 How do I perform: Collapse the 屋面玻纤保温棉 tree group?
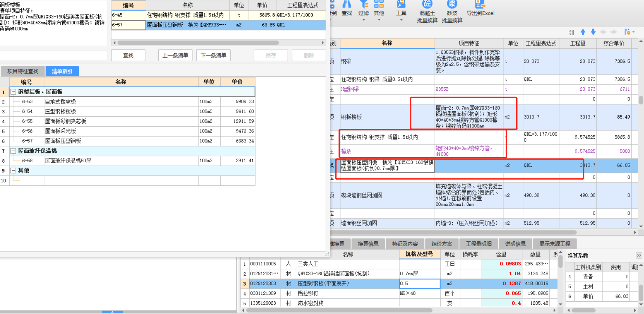[13, 151]
